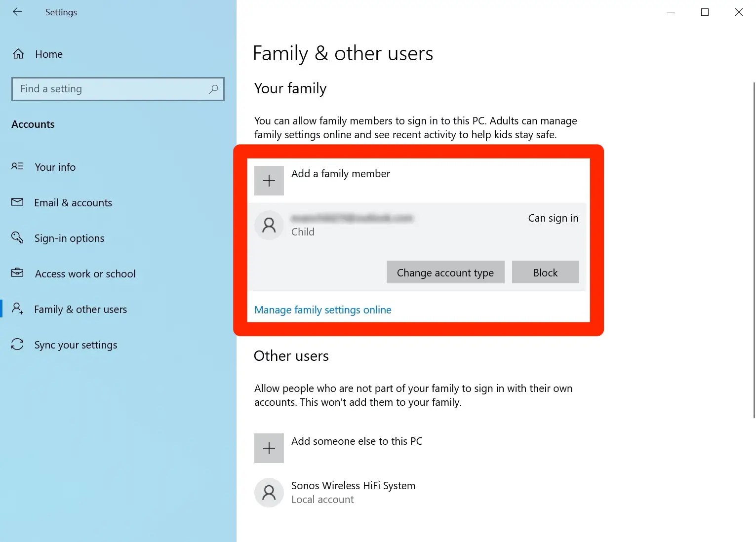
Task: Click the Your family heading
Action: coord(290,88)
